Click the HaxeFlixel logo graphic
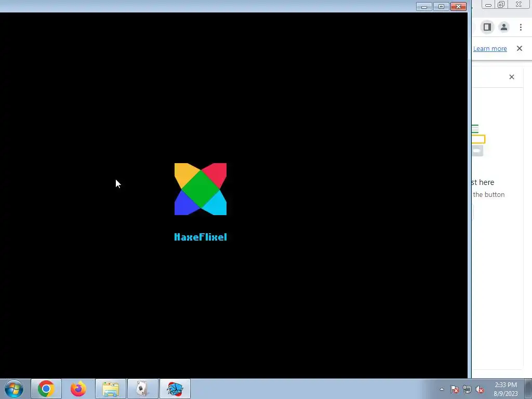532x399 pixels. [x=201, y=189]
